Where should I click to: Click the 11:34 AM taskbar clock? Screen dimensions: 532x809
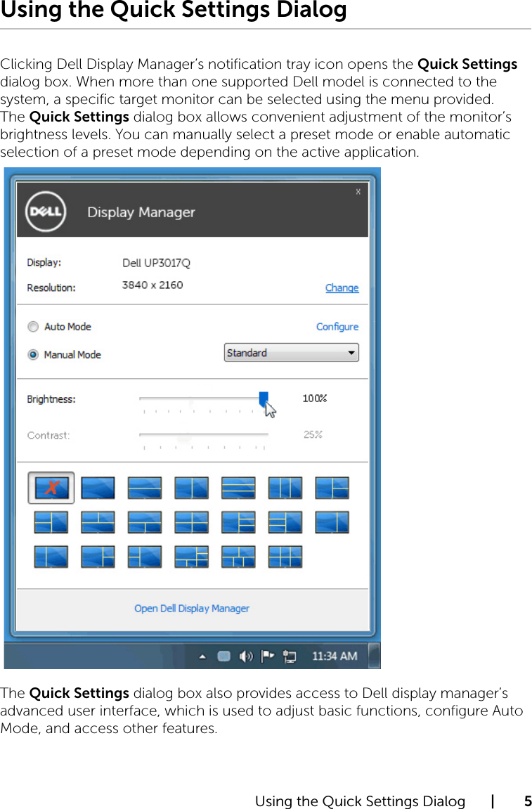pyautogui.click(x=335, y=656)
